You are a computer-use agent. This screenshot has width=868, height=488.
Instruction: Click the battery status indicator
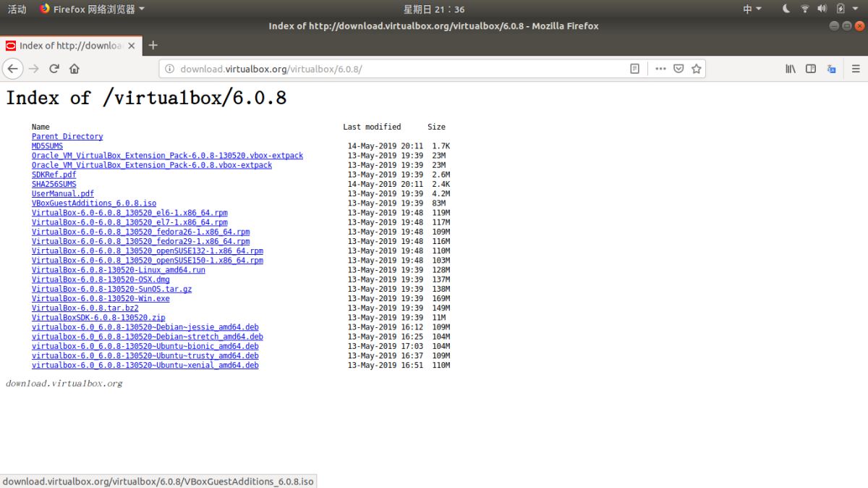click(x=841, y=9)
